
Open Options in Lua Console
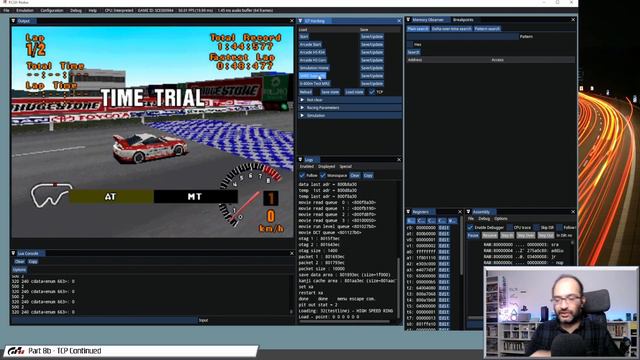point(19,270)
